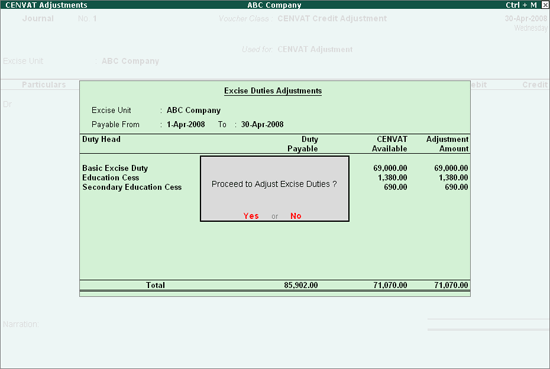Screen dimensions: 550x369
Task: Click the Payable From date 1-Apr-2008
Action: pos(186,125)
